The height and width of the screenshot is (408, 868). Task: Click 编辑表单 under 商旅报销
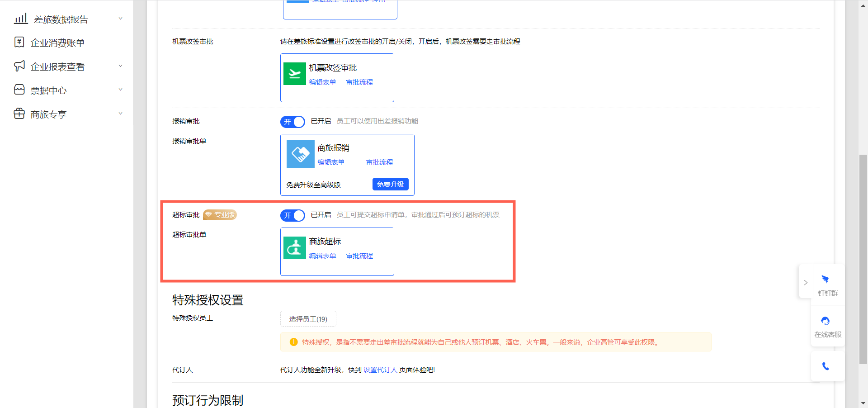(x=331, y=162)
